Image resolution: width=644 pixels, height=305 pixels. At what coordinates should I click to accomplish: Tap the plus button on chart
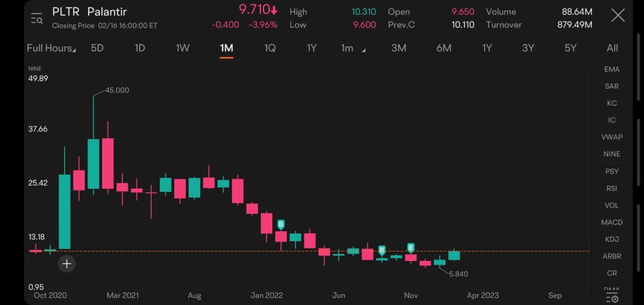pos(67,263)
